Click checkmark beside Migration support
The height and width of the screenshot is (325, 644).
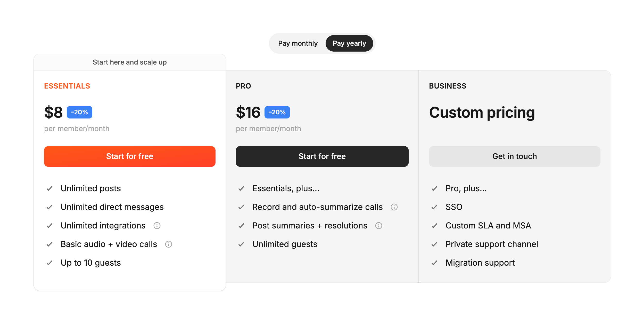coord(434,263)
